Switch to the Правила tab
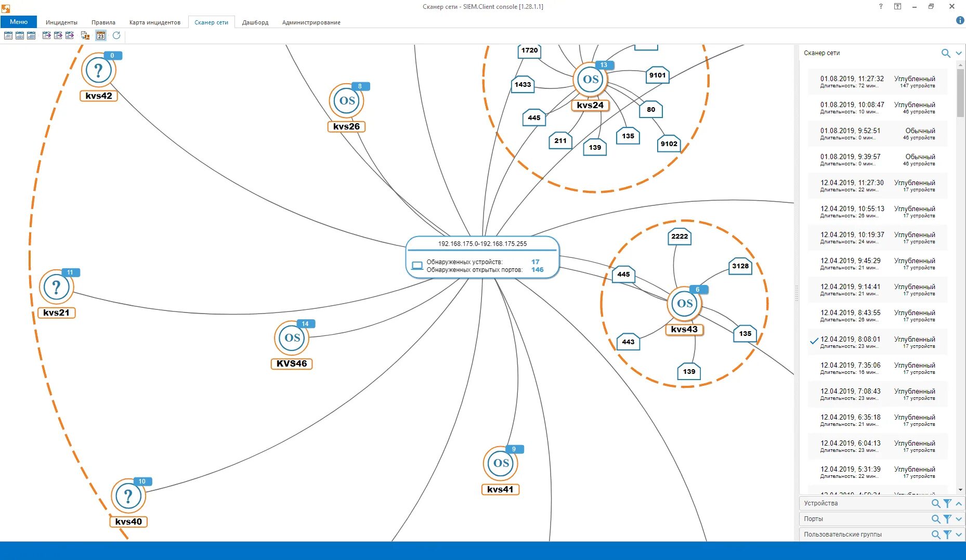966x560 pixels. click(103, 22)
